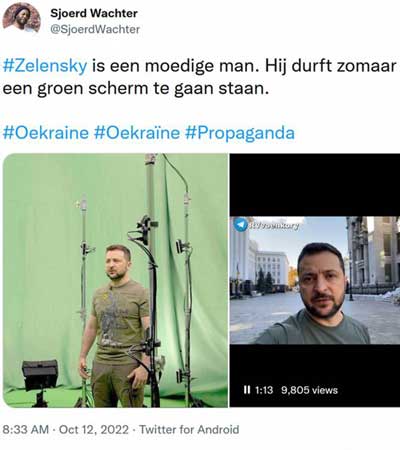Open Sjoerd Wachter's profile avatar
The image size is (400, 450).
point(22,18)
